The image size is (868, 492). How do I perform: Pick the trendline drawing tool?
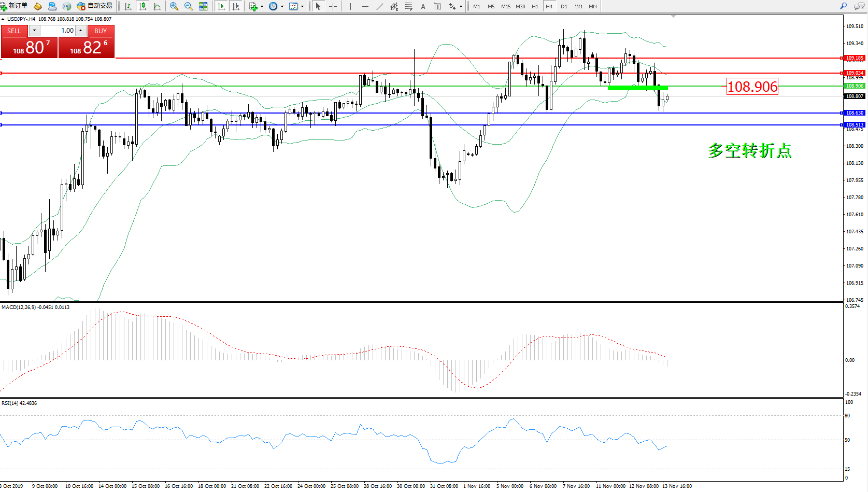pyautogui.click(x=380, y=6)
